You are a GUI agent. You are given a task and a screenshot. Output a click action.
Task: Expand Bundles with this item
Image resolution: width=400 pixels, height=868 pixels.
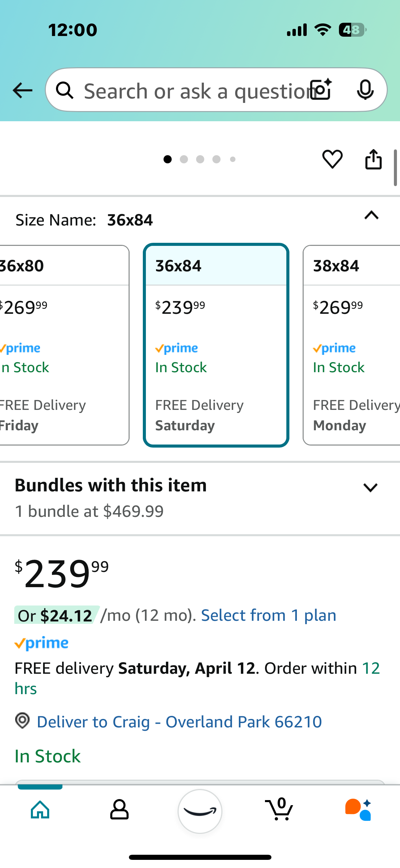point(370,488)
